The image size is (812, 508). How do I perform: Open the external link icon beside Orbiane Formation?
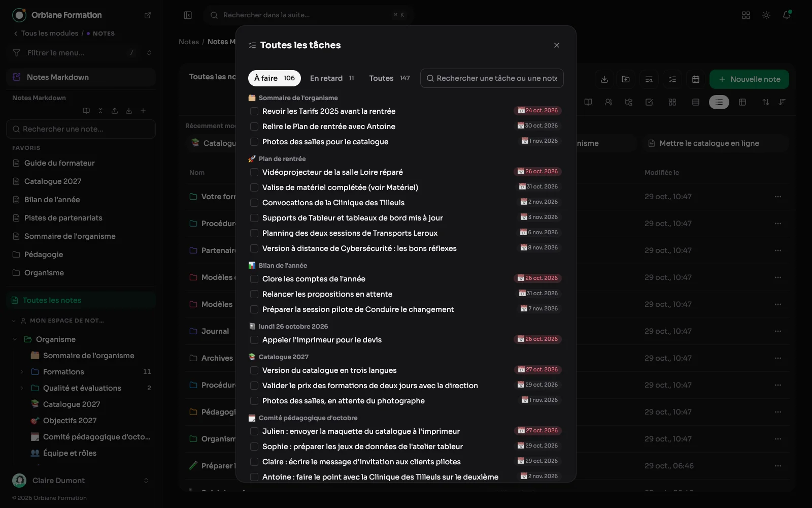148,15
